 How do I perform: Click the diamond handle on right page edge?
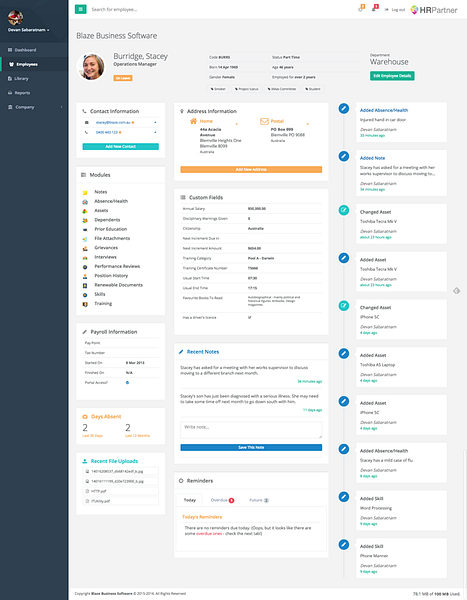click(457, 291)
